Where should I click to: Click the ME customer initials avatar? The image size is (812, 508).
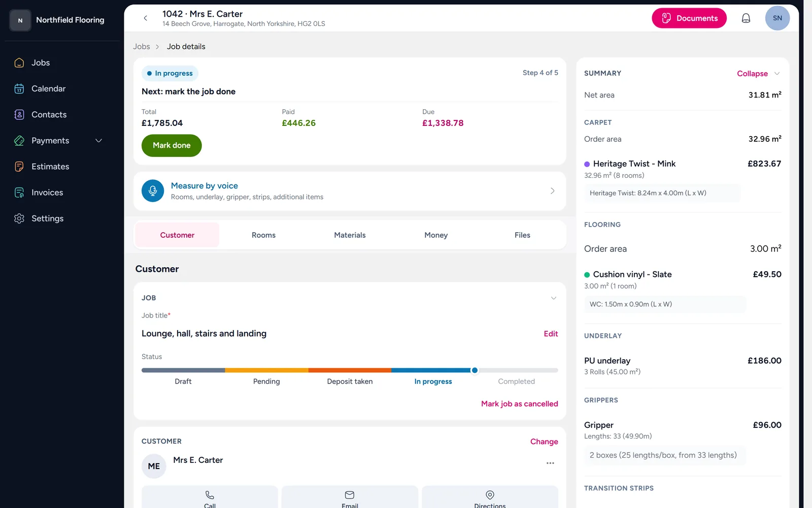coord(154,466)
